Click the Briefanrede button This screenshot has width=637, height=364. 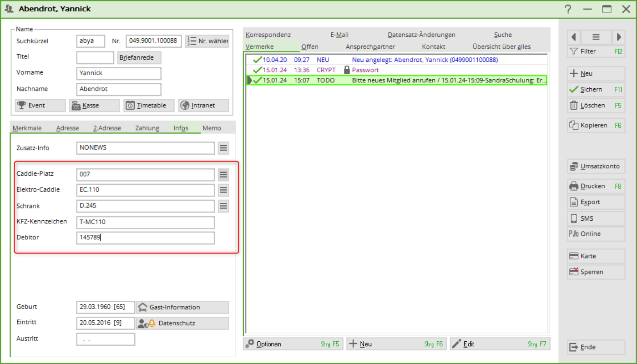coord(139,58)
